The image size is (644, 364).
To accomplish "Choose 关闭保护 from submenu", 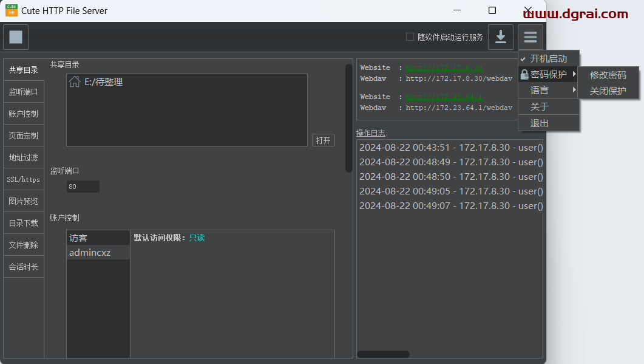I will click(608, 91).
